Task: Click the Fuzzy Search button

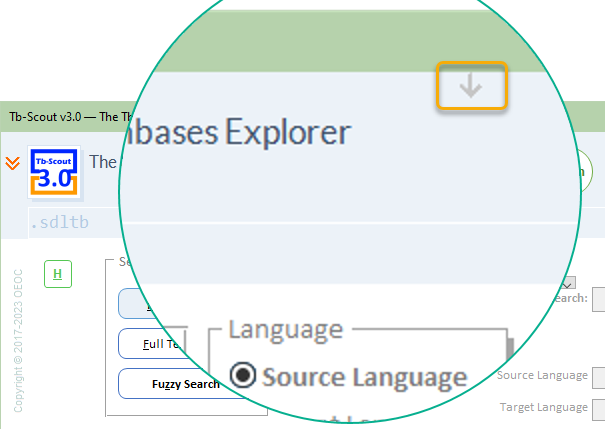Action: [x=170, y=384]
